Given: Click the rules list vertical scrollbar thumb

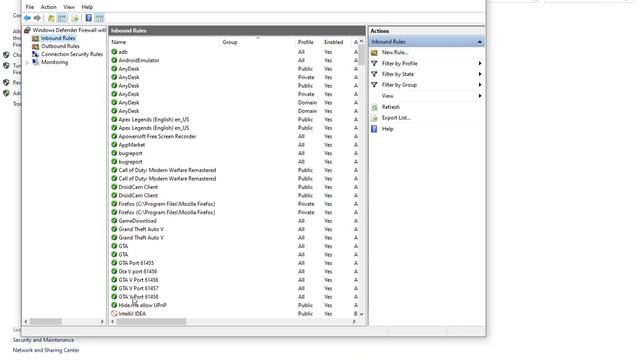Looking at the screenshot, I should coord(361,54).
